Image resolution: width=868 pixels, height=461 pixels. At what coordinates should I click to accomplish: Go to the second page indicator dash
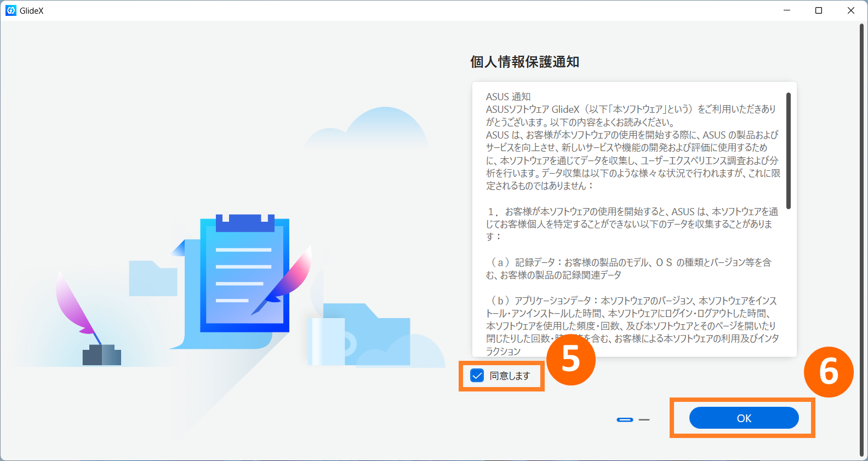coord(644,419)
